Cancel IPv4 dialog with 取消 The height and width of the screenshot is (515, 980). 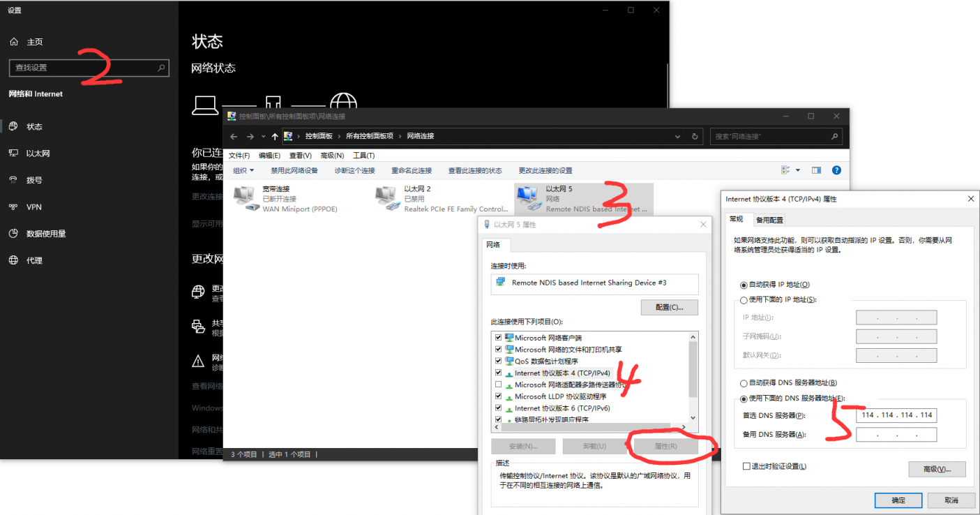click(951, 500)
